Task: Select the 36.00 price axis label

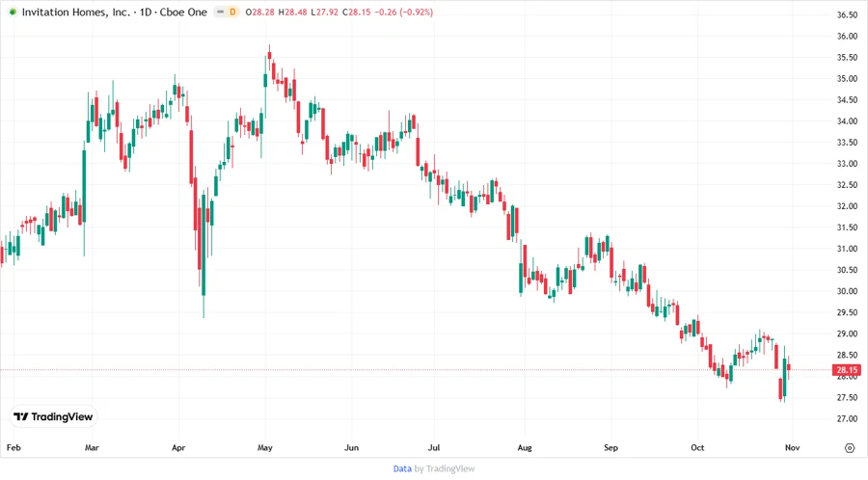Action: click(x=847, y=36)
